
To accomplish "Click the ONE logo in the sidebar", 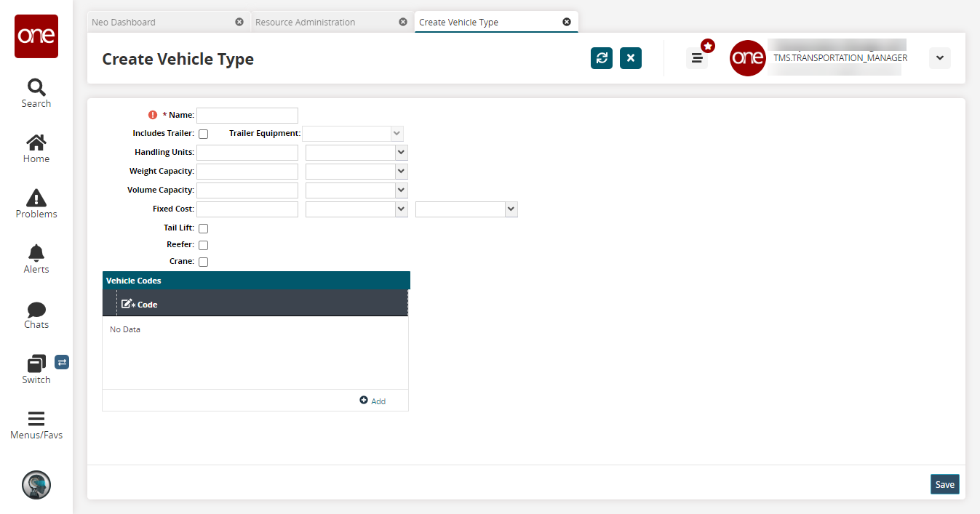I will pyautogui.click(x=36, y=36).
